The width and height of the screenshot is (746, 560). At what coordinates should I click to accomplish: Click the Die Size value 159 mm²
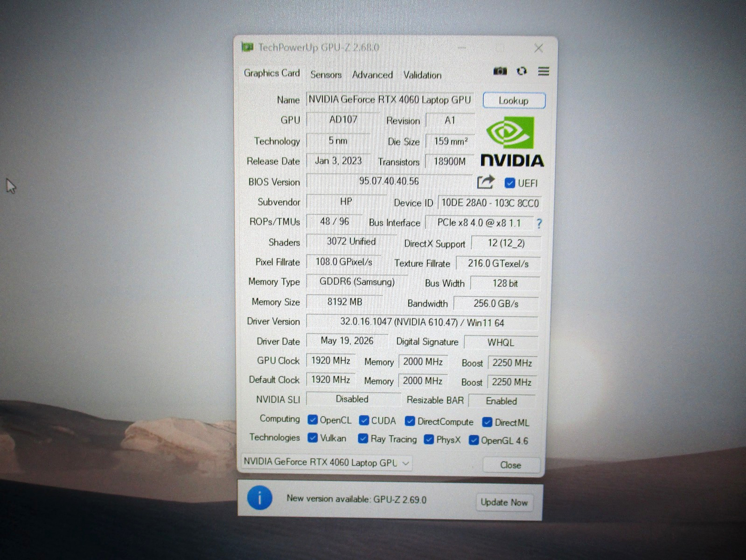(x=451, y=141)
